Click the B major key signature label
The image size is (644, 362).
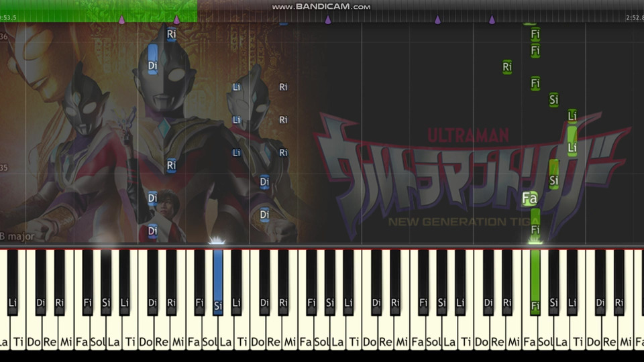(17, 237)
